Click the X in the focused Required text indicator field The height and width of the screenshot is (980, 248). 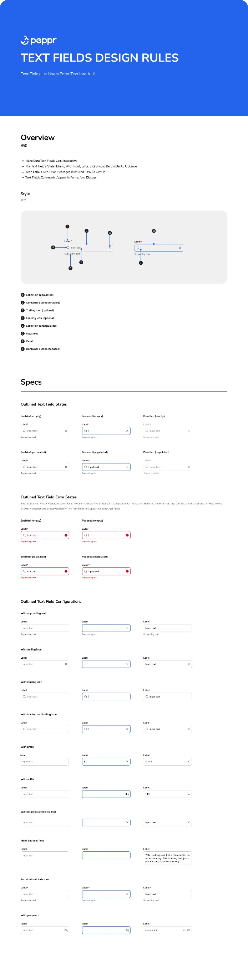pyautogui.click(x=127, y=894)
